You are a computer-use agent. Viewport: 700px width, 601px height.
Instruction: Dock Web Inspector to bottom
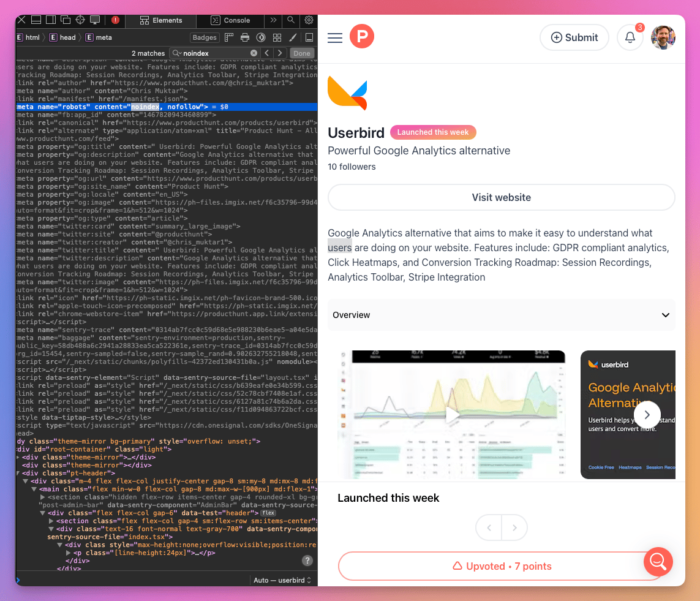click(36, 20)
